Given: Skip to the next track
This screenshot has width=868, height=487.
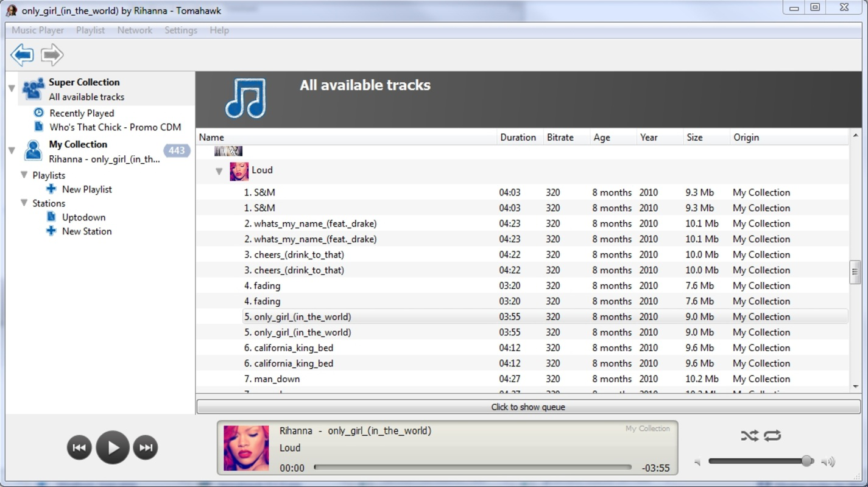Looking at the screenshot, I should click(x=146, y=447).
